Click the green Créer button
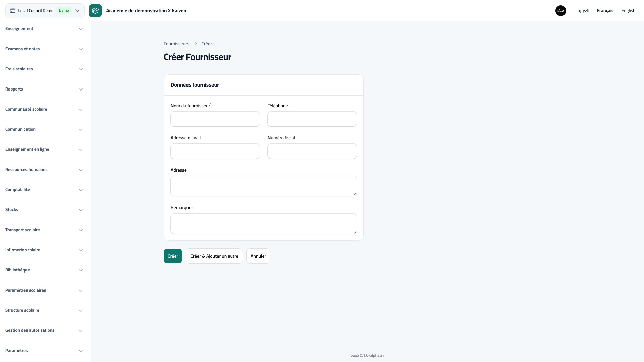The height and width of the screenshot is (362, 644). [173, 256]
